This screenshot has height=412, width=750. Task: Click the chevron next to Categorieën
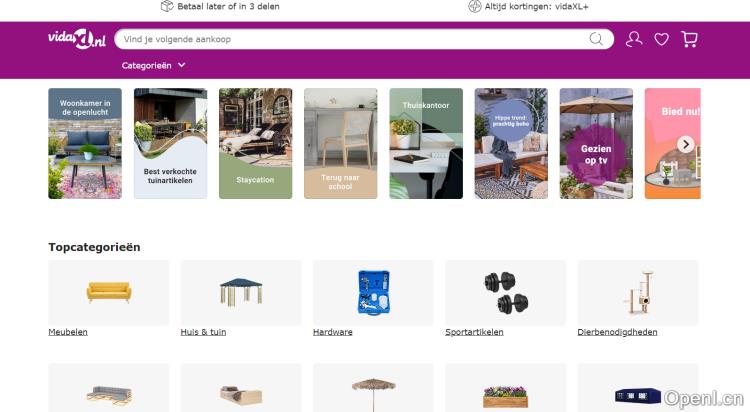click(x=182, y=65)
